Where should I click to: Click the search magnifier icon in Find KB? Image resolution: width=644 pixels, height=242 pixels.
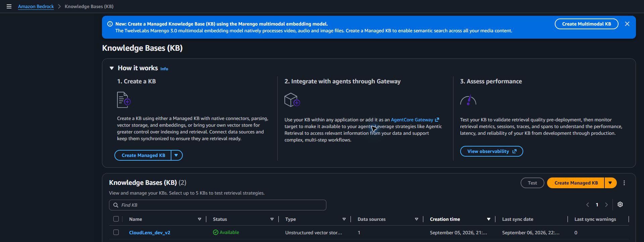click(x=116, y=205)
